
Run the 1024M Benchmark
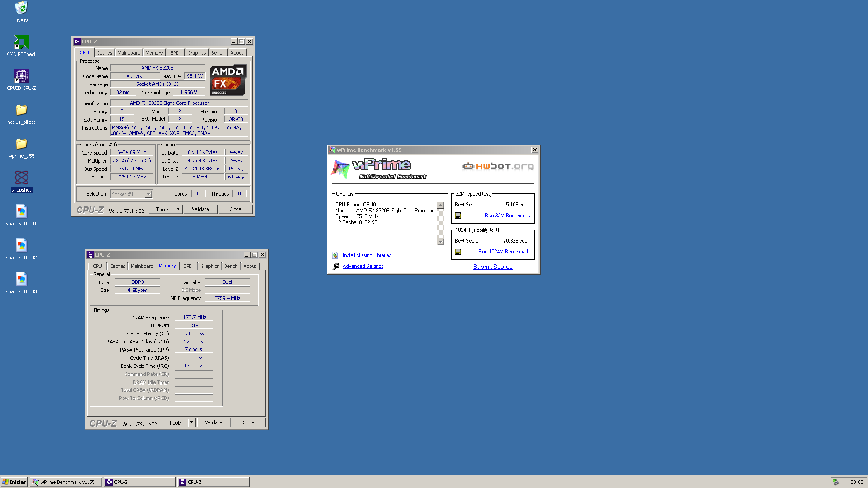click(x=504, y=252)
